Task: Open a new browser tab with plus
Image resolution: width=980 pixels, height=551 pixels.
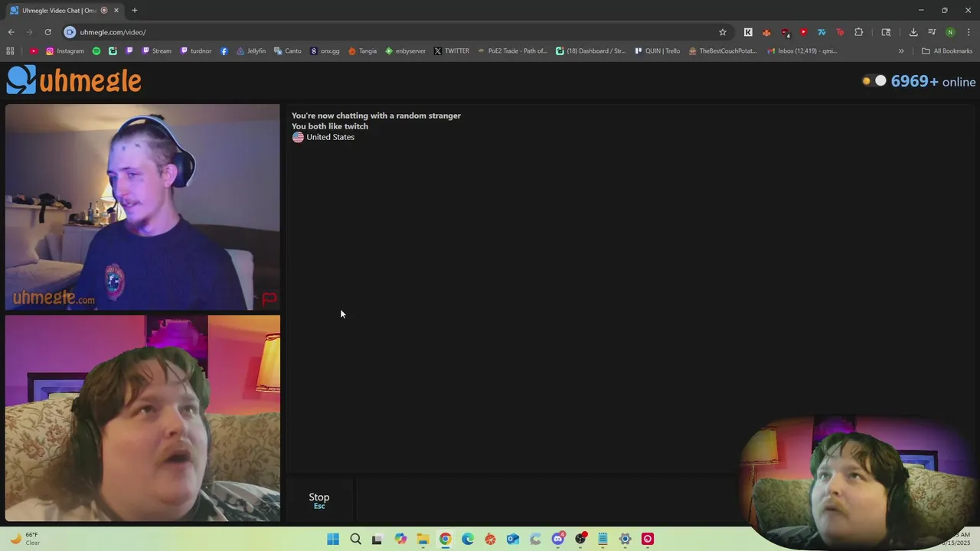Action: pyautogui.click(x=135, y=11)
